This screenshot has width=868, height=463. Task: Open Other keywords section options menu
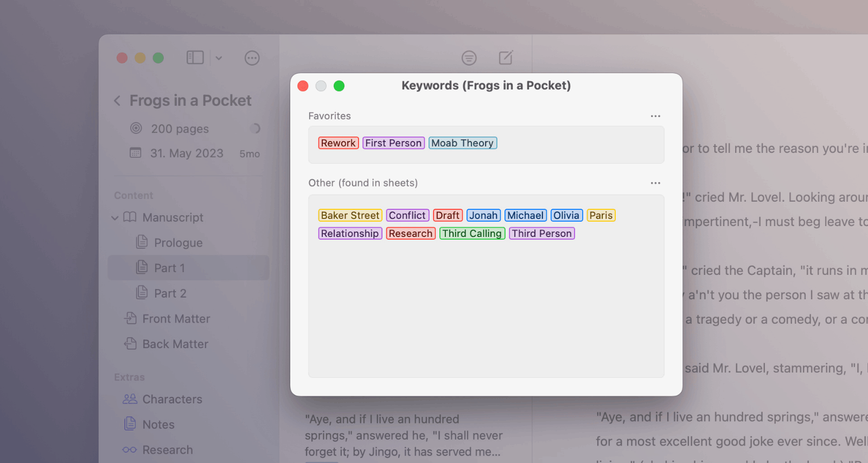pos(655,183)
